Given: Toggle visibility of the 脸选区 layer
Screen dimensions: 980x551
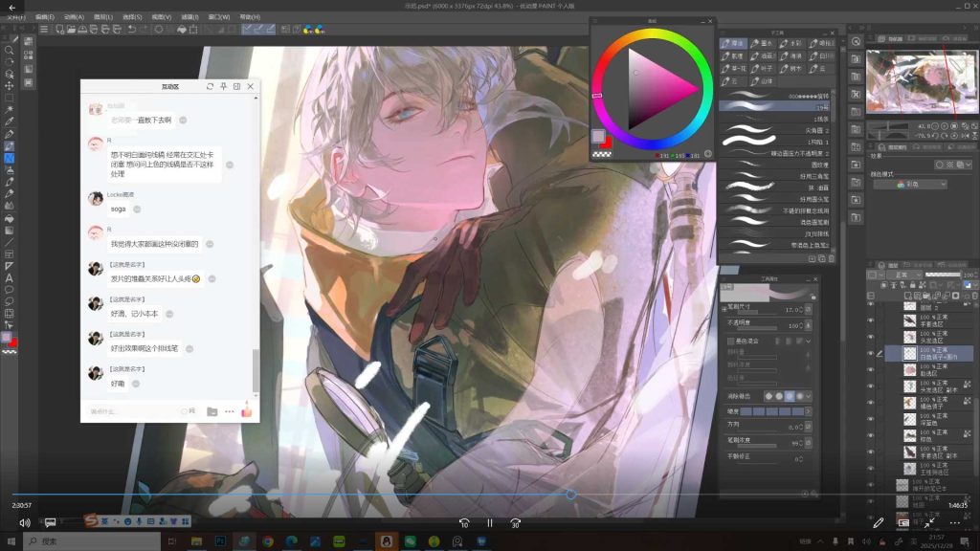Looking at the screenshot, I should (x=871, y=370).
